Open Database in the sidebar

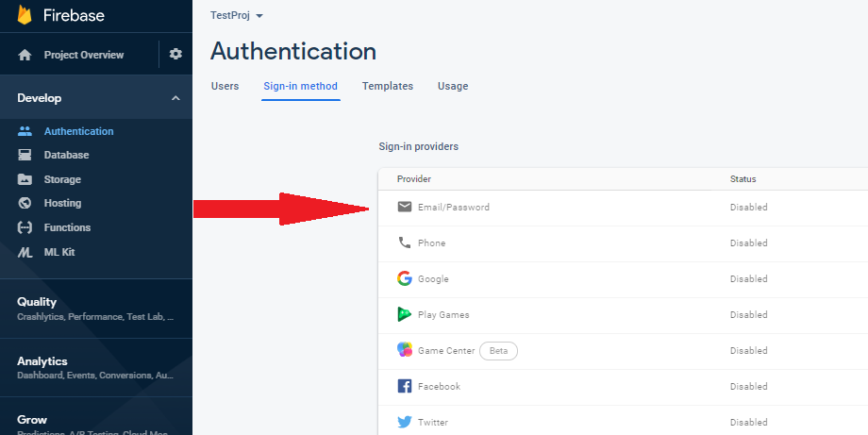point(66,155)
